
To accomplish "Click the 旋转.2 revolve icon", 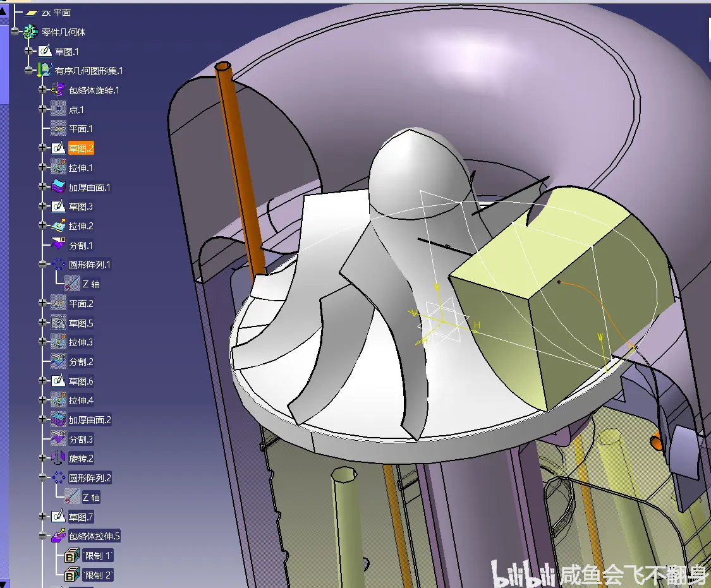I will click(58, 458).
